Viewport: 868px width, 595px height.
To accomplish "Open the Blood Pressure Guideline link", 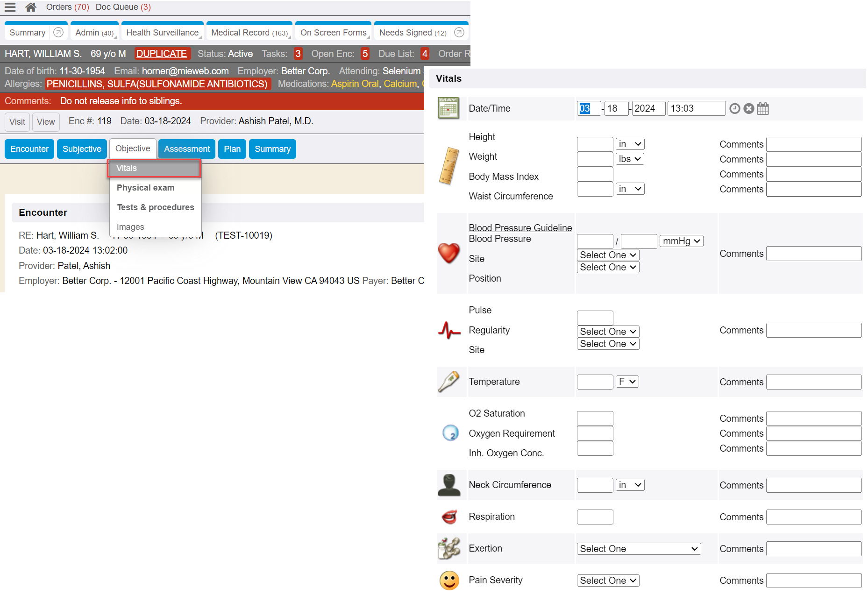I will 520,228.
